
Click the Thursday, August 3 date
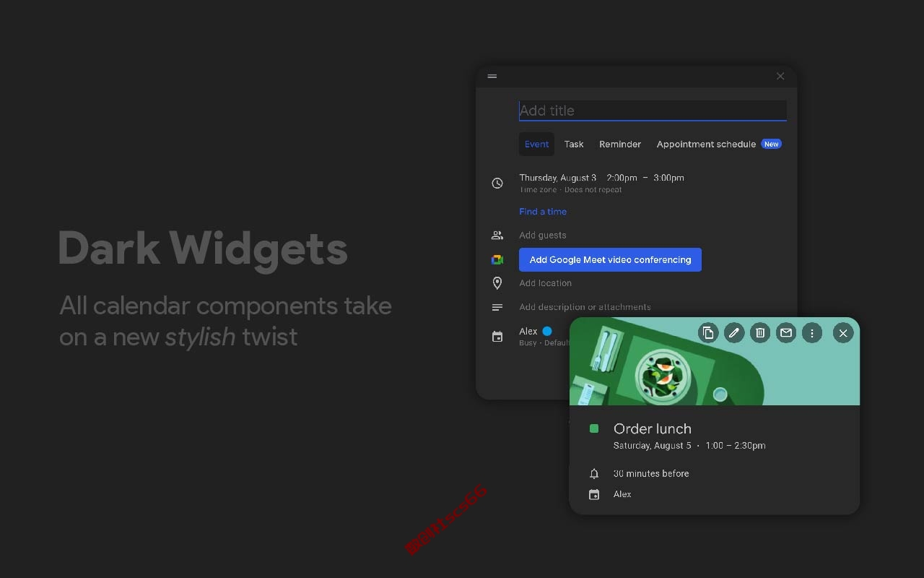click(558, 178)
